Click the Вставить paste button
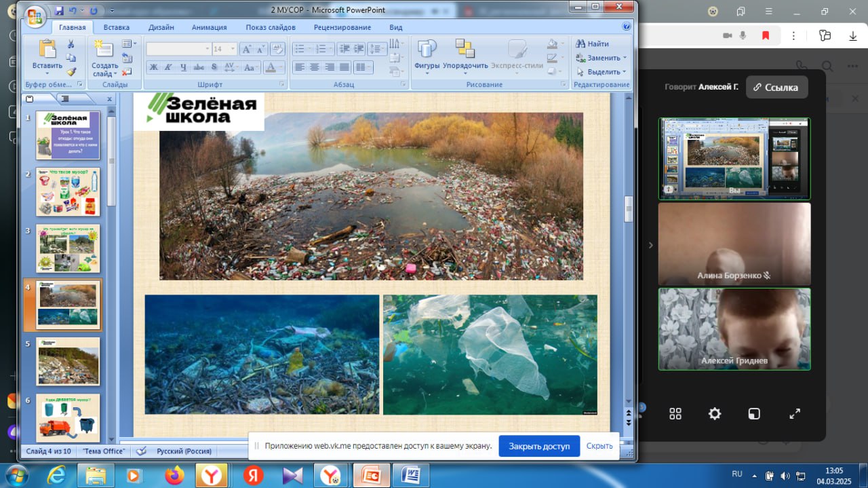Screen dimensions: 868x488 47,56
